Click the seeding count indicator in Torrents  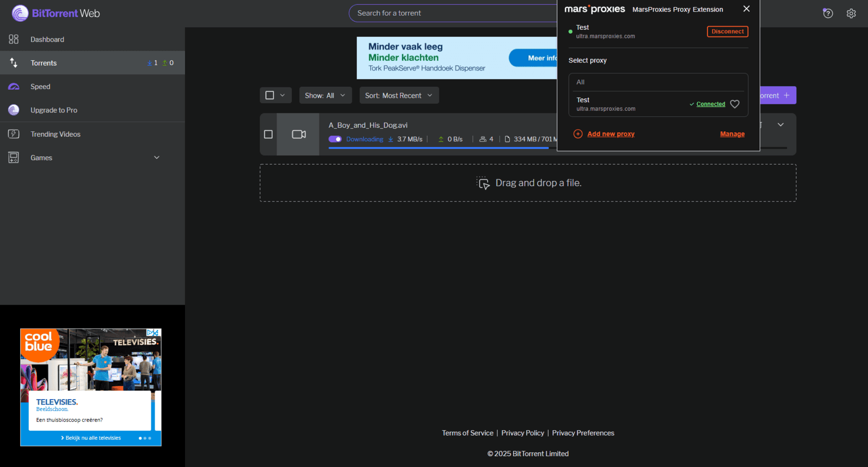[x=168, y=63]
